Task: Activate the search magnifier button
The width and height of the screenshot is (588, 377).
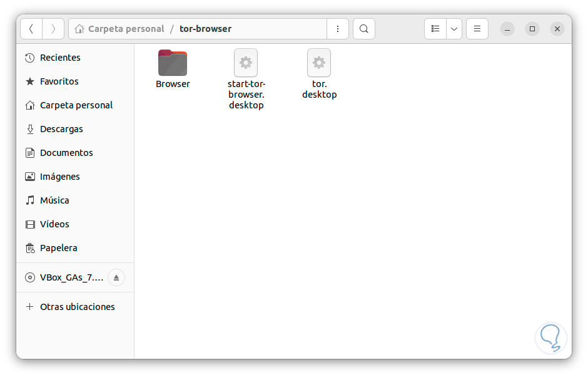Action: (364, 29)
